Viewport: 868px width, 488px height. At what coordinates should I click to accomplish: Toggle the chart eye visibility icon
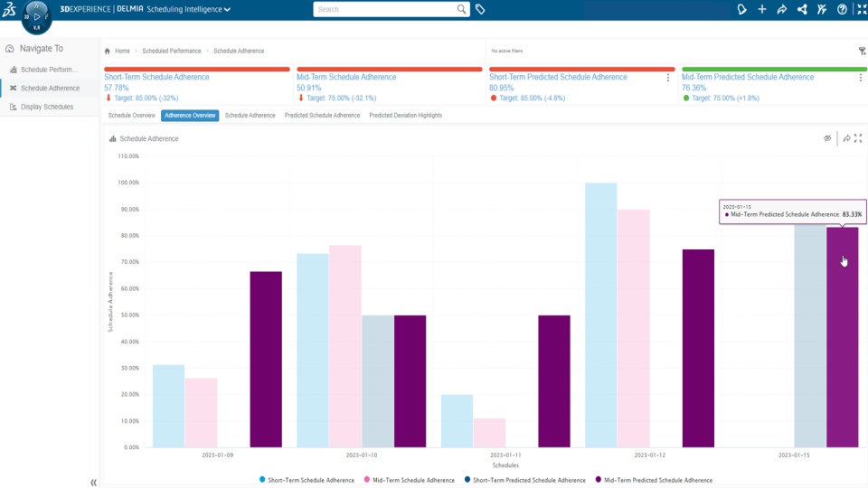[827, 138]
